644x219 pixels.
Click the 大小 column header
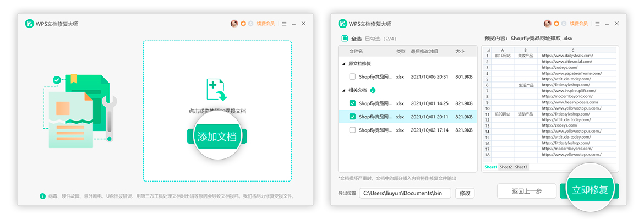click(460, 51)
